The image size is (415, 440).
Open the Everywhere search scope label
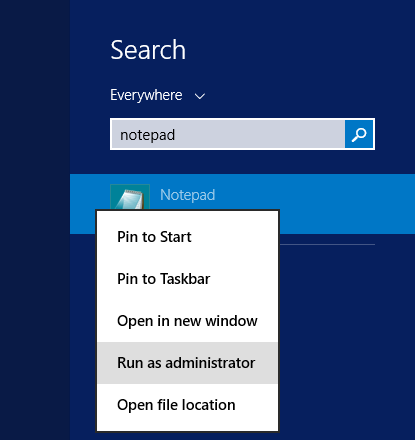(146, 95)
